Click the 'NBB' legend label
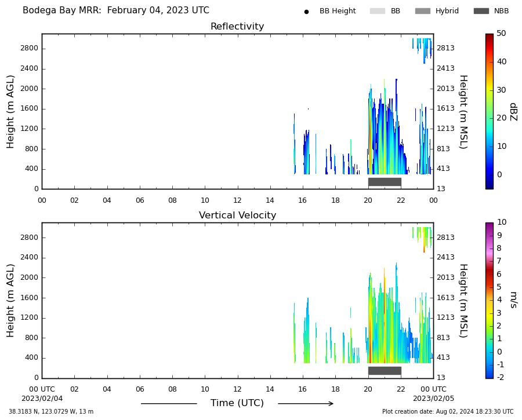The width and height of the screenshot is (522, 420). tap(501, 11)
